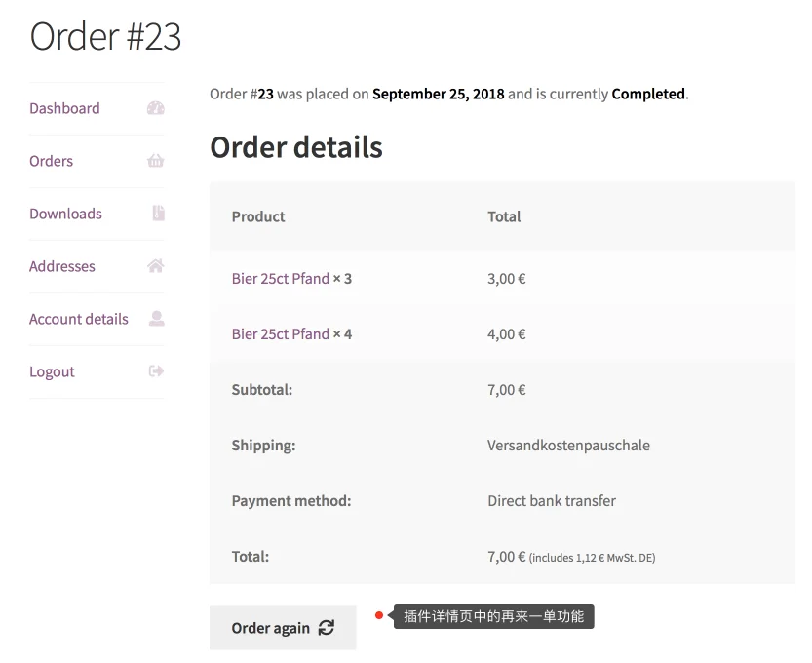Click the Orders shopping basket icon
The height and width of the screenshot is (663, 812).
pos(156,161)
